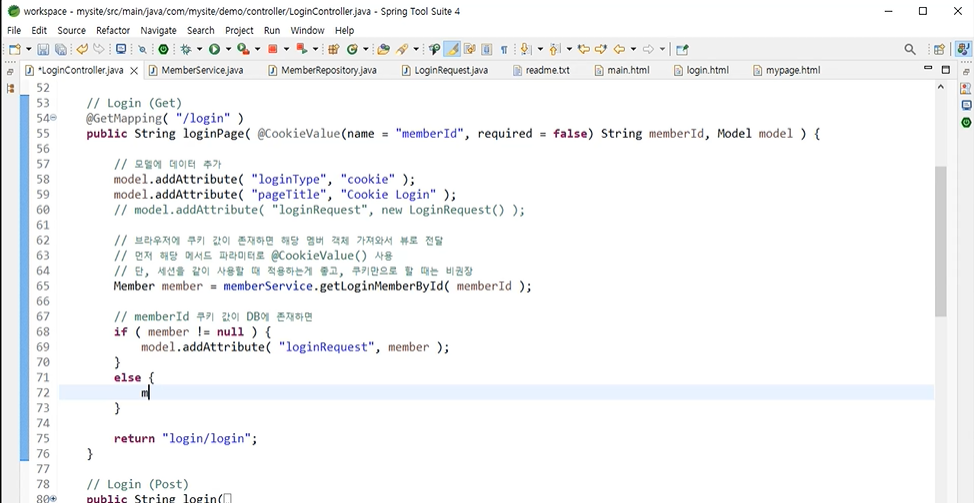Click memberService on line 65
The height and width of the screenshot is (503, 975).
click(x=267, y=286)
